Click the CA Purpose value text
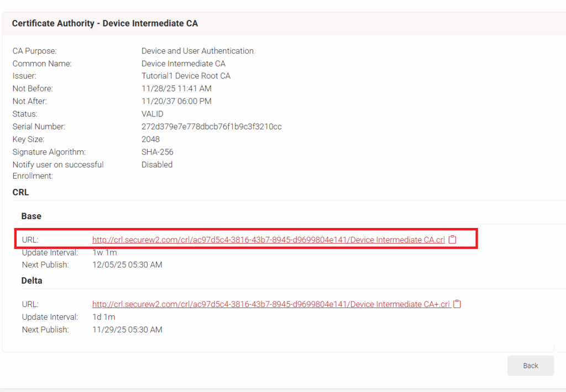The width and height of the screenshot is (566, 392). (197, 51)
